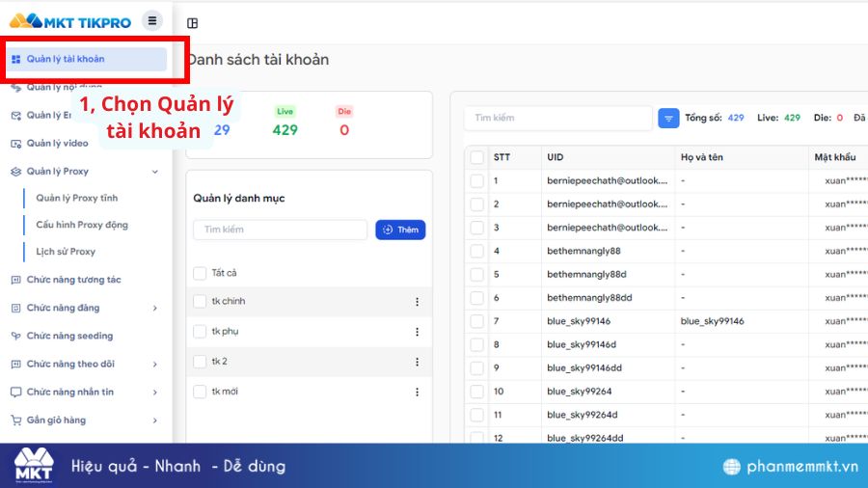Click Tổng số 429 label

[715, 118]
